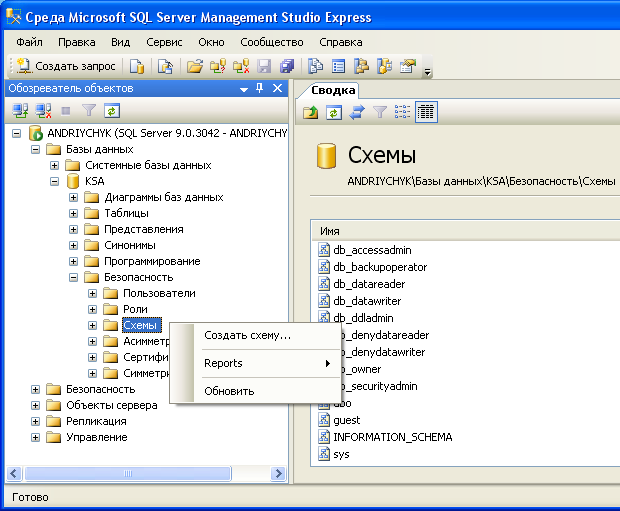
Task: Expand the Программирование node
Action: (x=73, y=261)
